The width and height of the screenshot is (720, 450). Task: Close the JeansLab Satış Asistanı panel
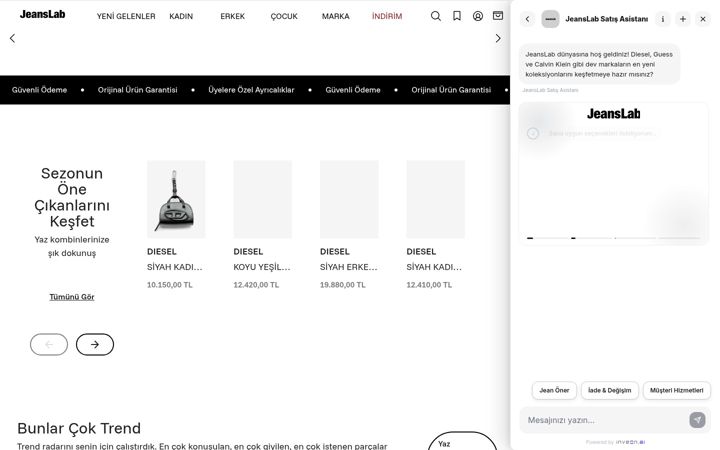pos(703,19)
